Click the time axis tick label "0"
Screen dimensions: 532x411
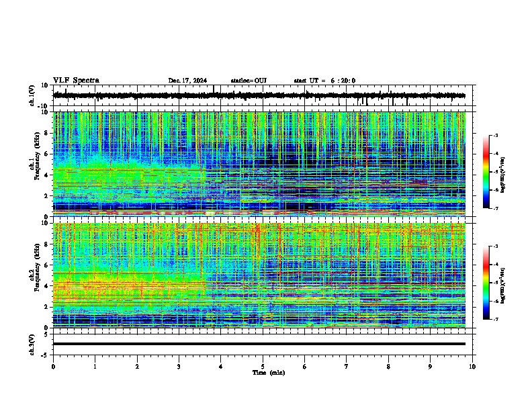click(53, 367)
